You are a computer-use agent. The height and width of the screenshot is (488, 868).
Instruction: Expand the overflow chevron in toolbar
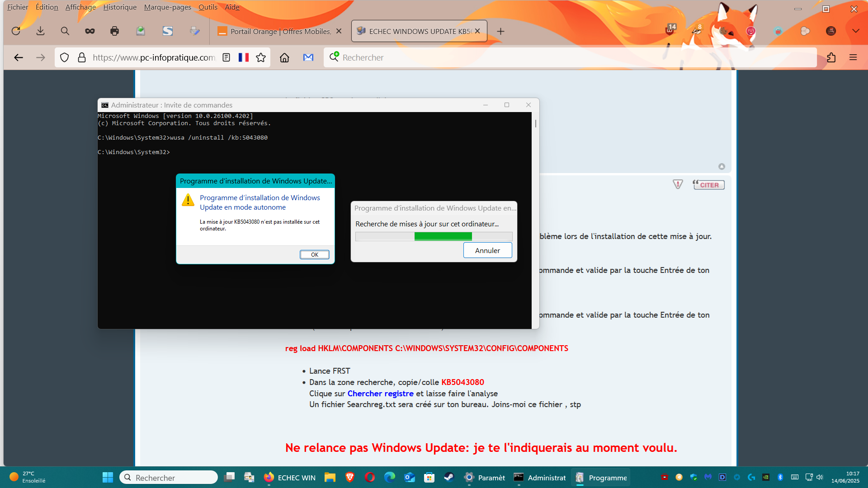tap(855, 31)
